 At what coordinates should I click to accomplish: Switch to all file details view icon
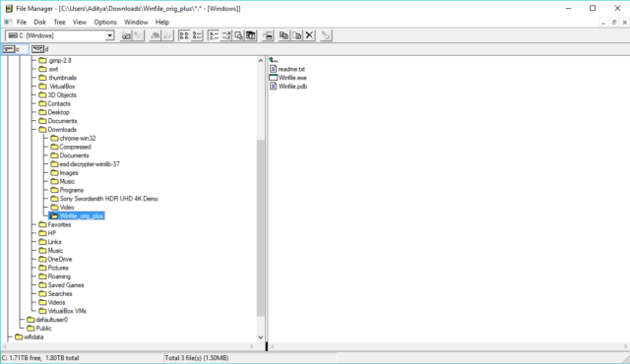[x=197, y=35]
